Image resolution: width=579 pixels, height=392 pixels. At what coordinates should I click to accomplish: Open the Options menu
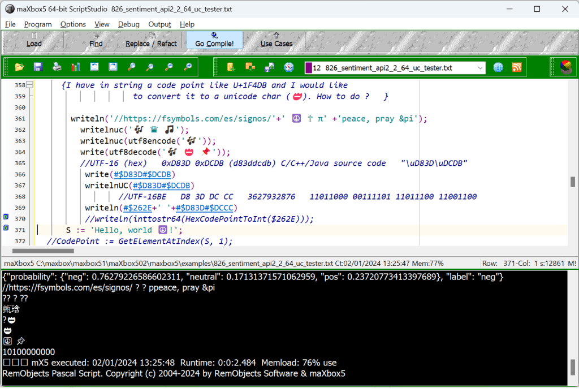pos(73,24)
